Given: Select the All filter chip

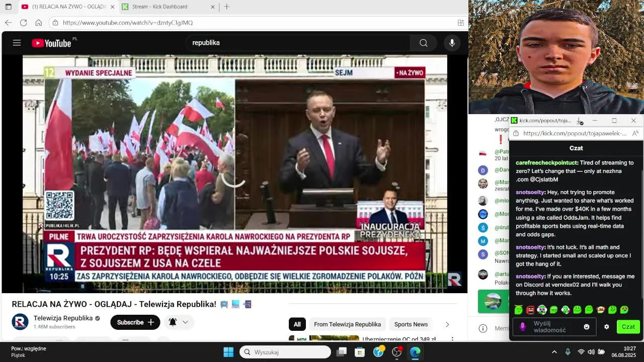Looking at the screenshot, I should 297,324.
